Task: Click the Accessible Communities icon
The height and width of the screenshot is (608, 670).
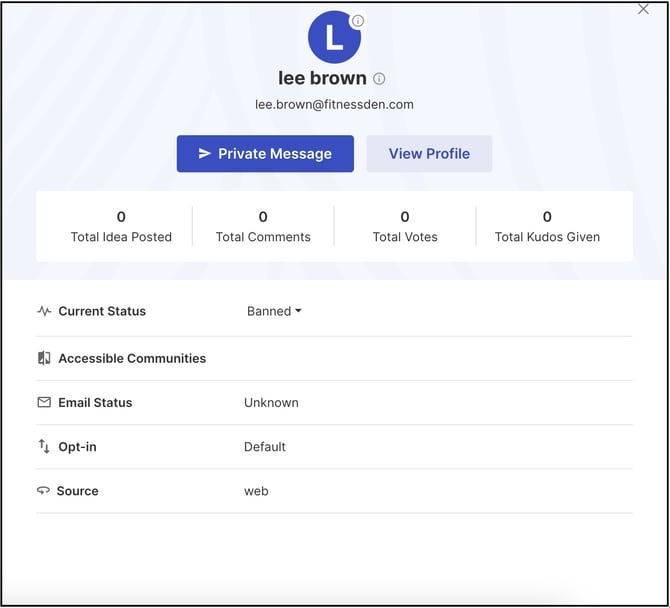Action: tap(44, 358)
